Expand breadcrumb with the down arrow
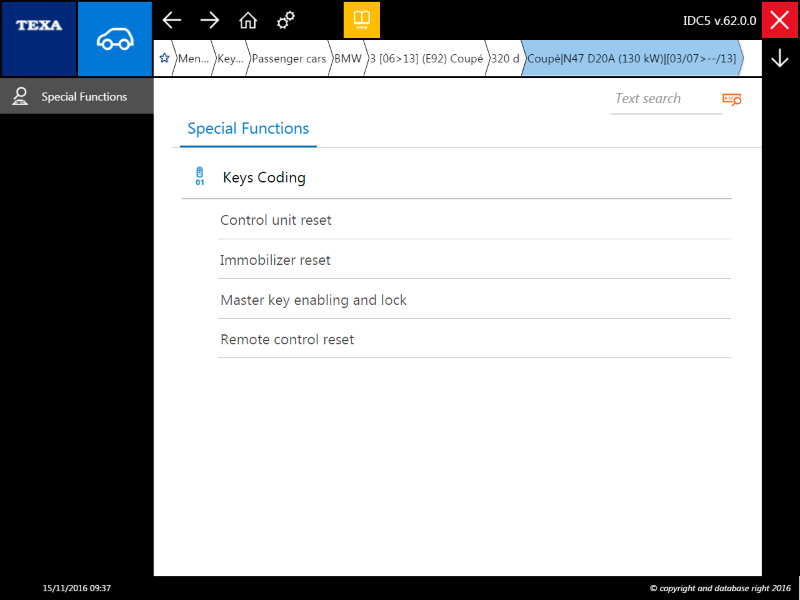The image size is (800, 600). (780, 58)
